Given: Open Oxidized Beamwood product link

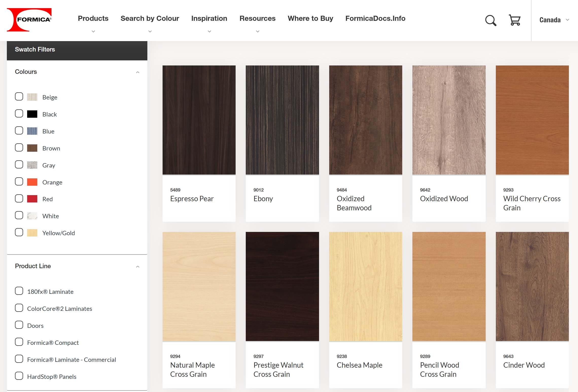Looking at the screenshot, I should (x=354, y=203).
